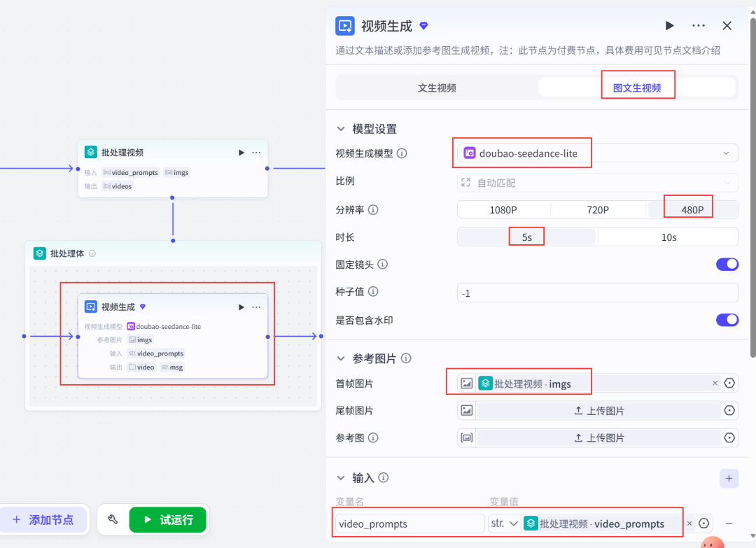
Task: Open the panel's more options (···) menu
Action: coord(698,25)
